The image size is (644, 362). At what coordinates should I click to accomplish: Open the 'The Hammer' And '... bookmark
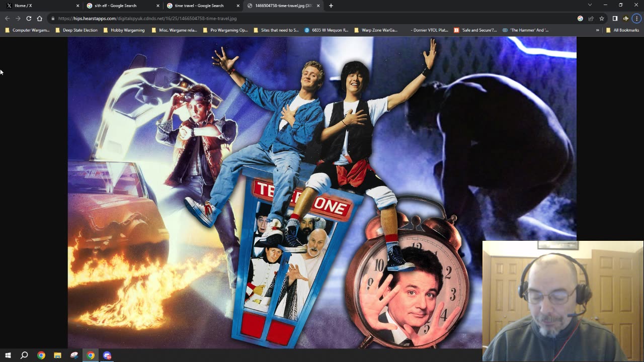(x=525, y=30)
